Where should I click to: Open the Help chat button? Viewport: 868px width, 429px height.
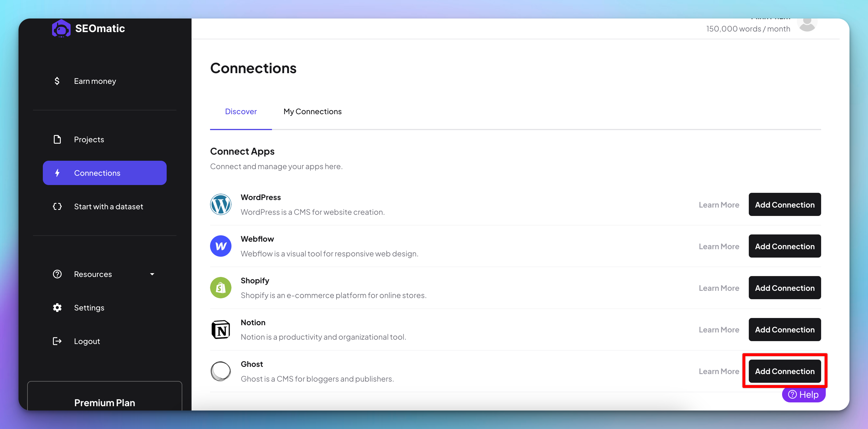804,394
